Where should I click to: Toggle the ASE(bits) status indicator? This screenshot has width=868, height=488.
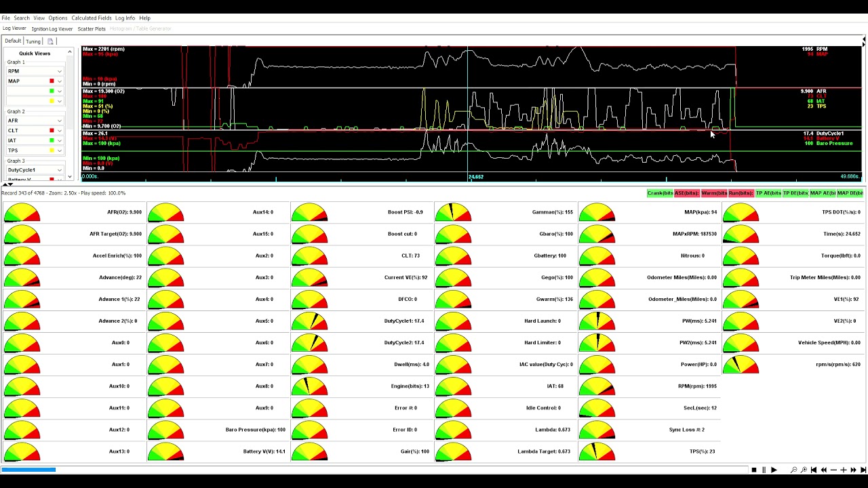(687, 193)
